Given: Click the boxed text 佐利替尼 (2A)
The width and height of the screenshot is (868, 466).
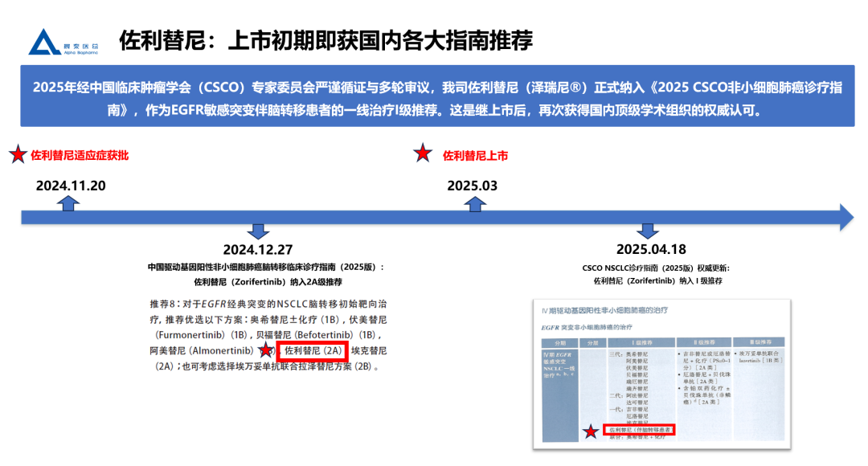Looking at the screenshot, I should (x=313, y=351).
